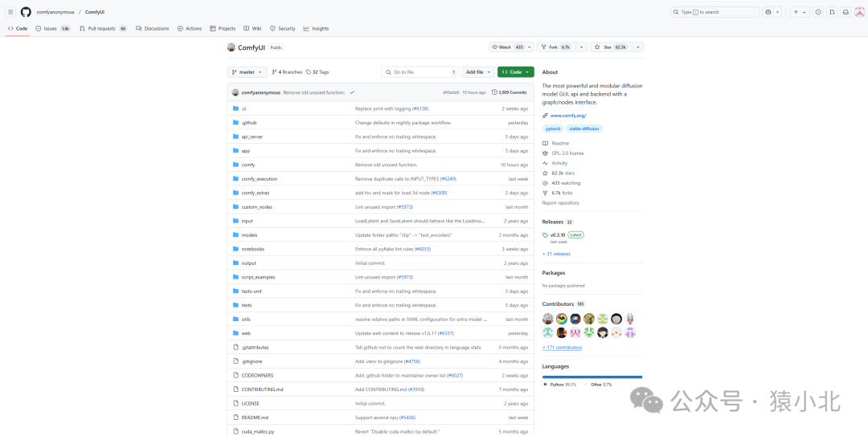
Task: Open the 3,009 Commits history
Action: pos(510,92)
